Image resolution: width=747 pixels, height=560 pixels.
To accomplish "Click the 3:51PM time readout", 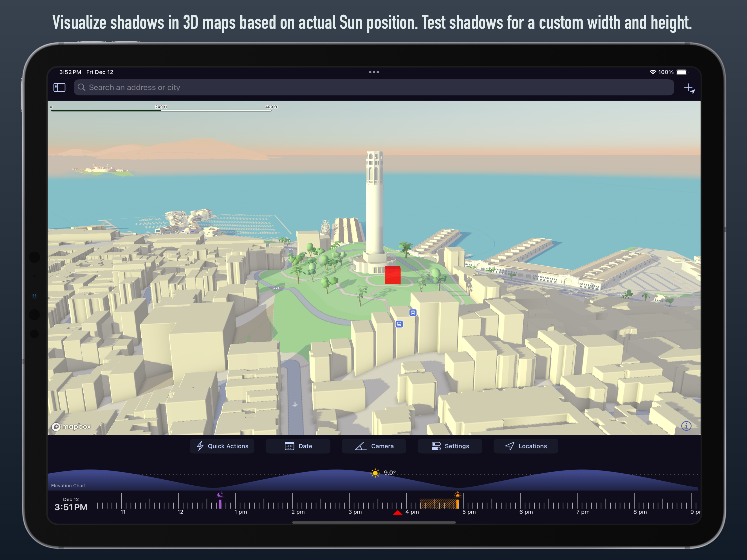I will click(x=71, y=507).
